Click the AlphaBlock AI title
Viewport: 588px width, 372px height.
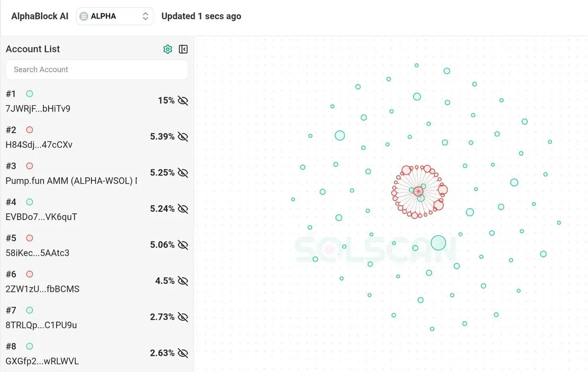point(40,16)
